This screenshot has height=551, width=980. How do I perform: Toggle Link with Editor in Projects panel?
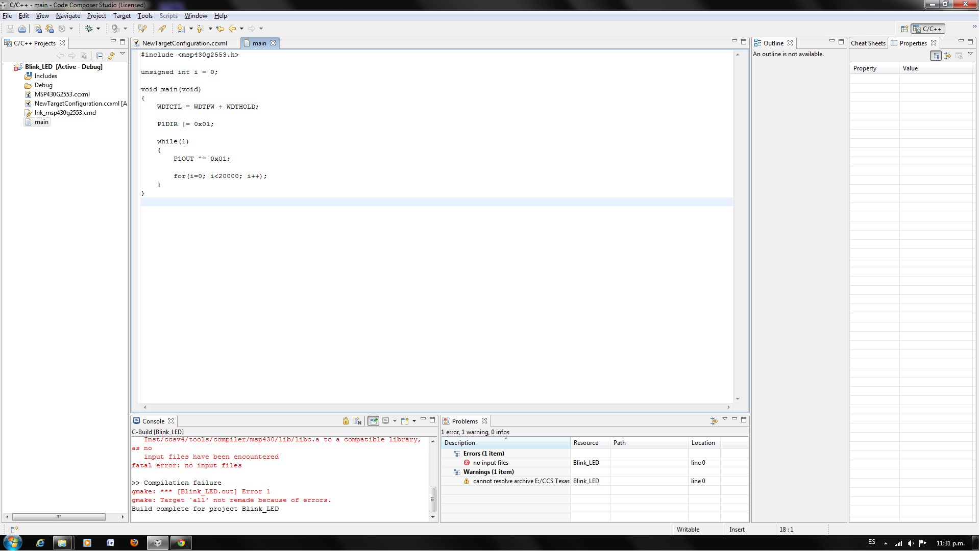111,56
